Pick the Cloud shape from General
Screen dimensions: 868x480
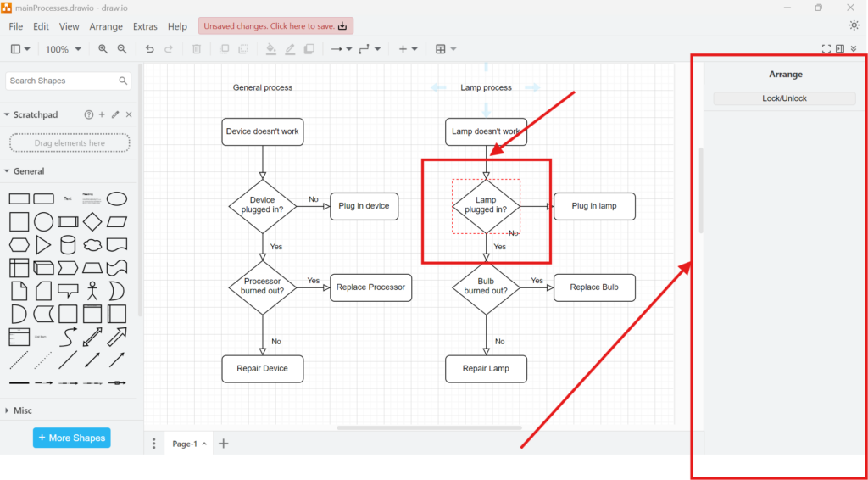(92, 245)
